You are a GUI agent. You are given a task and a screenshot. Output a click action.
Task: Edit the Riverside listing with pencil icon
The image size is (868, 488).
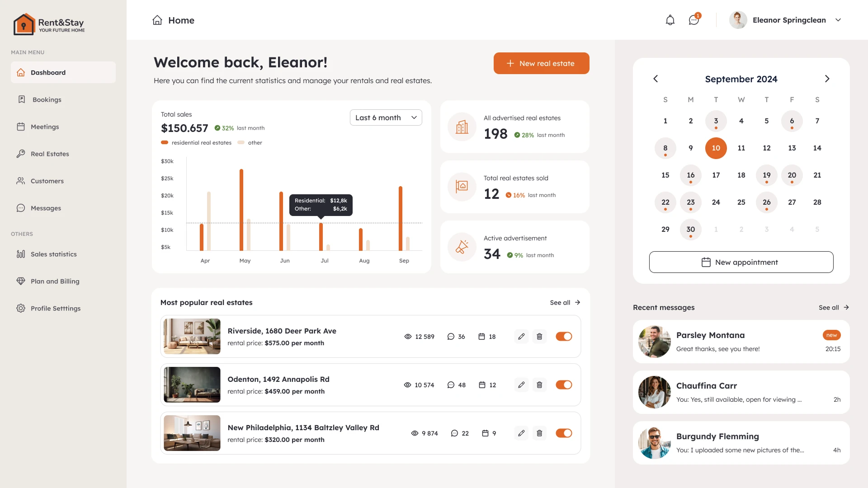click(521, 336)
